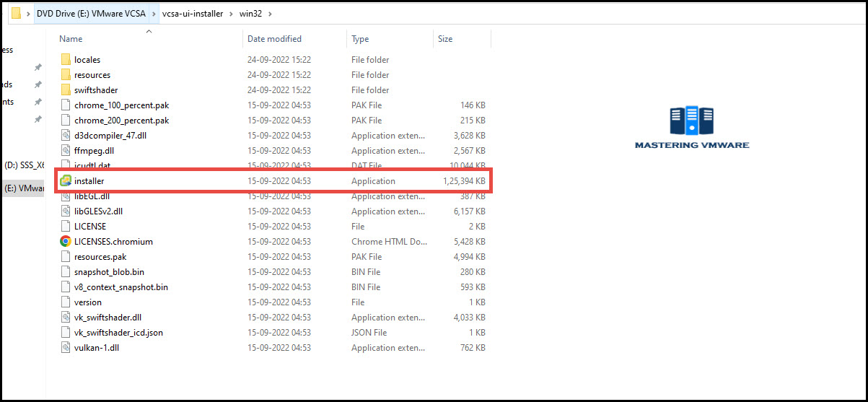Select the chrome_200_percent.pak file icon
This screenshot has width=868, height=402.
(x=66, y=121)
